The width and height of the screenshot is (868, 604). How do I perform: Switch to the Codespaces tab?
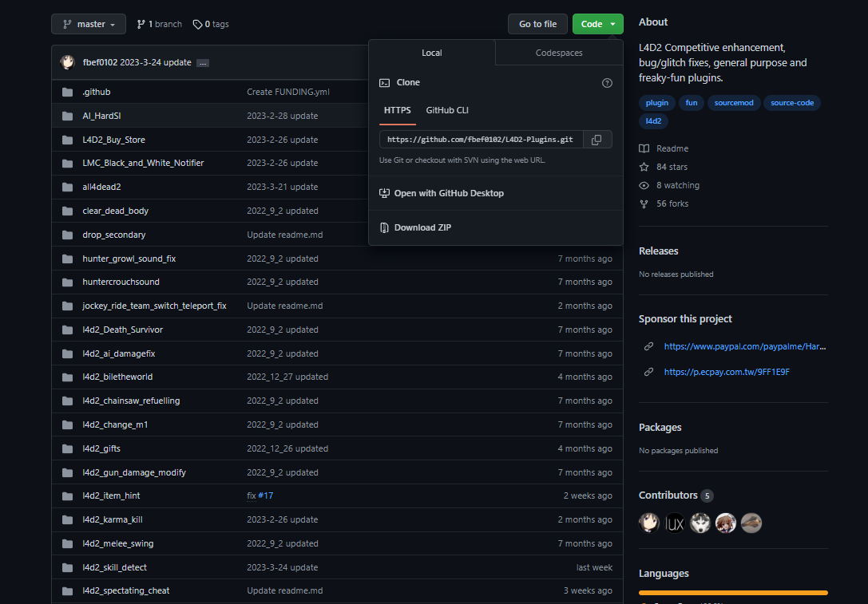tap(559, 53)
